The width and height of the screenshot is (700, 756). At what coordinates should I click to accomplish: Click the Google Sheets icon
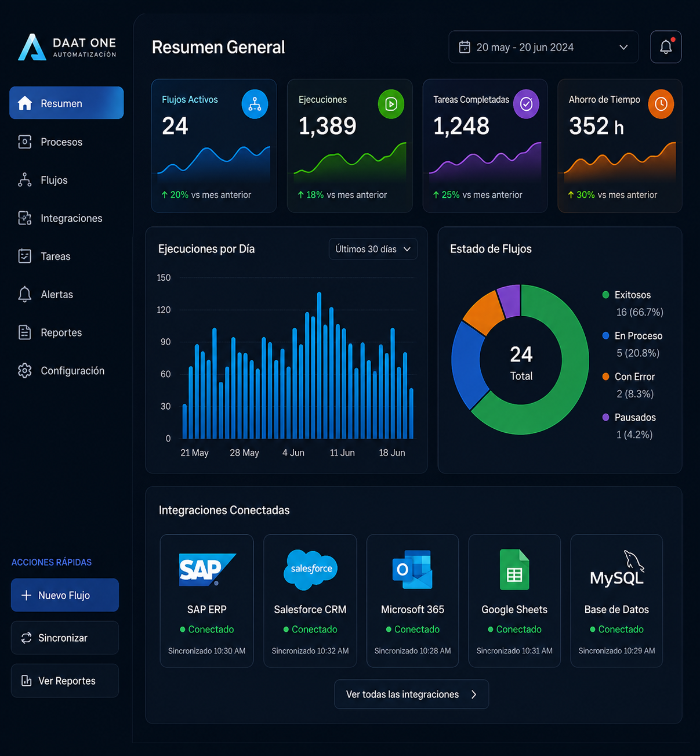(x=514, y=570)
